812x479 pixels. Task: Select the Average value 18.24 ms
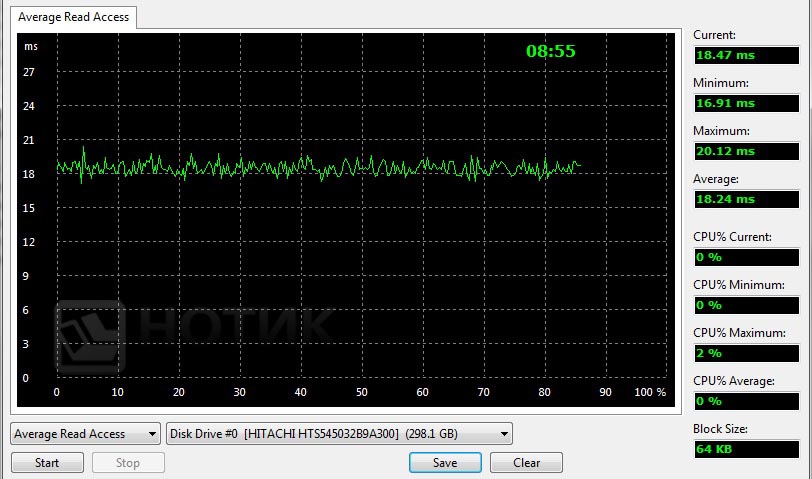point(747,199)
